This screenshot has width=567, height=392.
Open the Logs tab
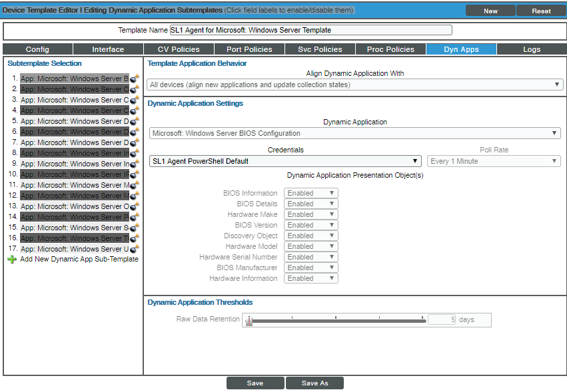coord(532,49)
